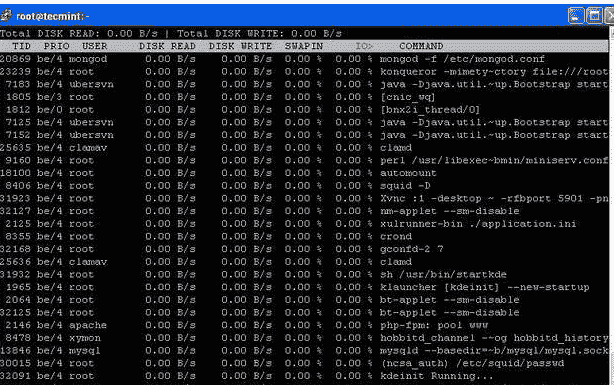Click the maximize window button
The width and height of the screenshot is (614, 385).
coord(594,16)
